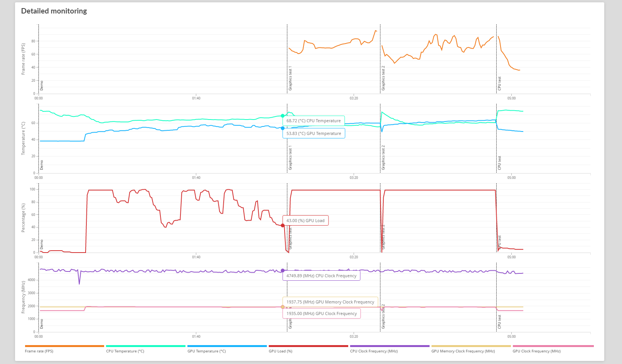Click the CPU temperature data point marker
The image size is (622, 364).
pyautogui.click(x=283, y=116)
